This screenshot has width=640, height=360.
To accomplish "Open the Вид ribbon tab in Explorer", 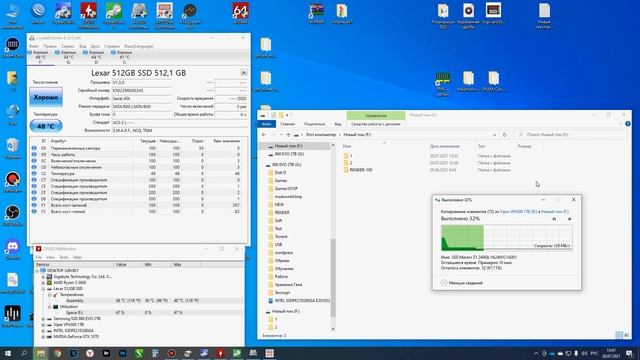I will 338,124.
